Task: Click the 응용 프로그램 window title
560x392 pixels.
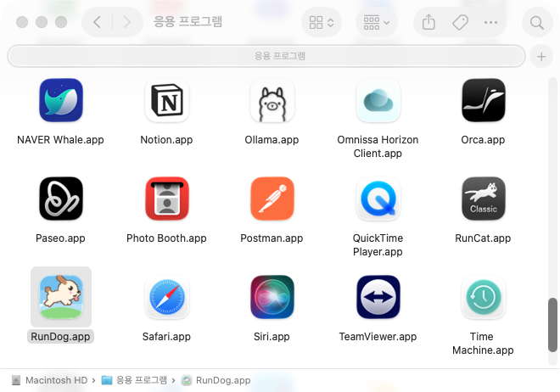Action: pos(188,21)
